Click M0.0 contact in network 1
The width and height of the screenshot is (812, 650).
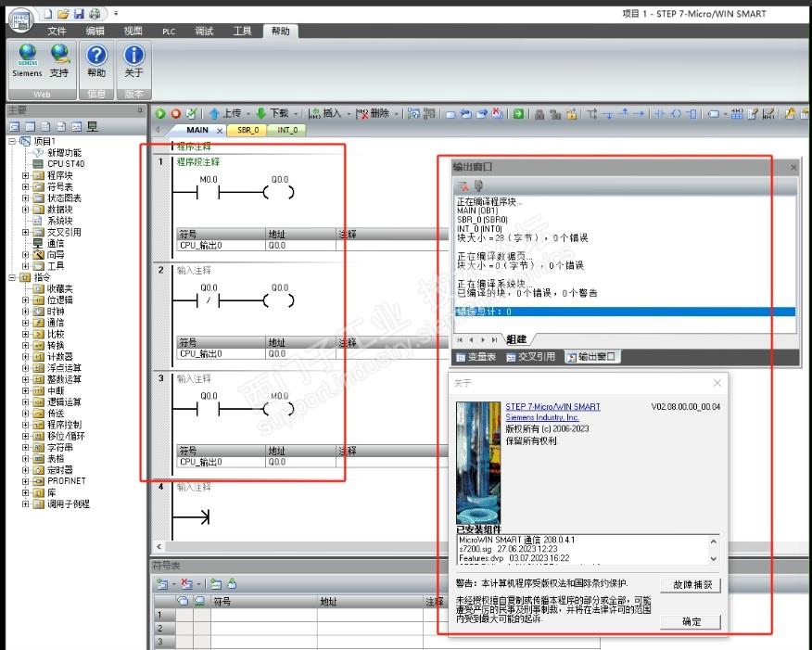point(209,192)
